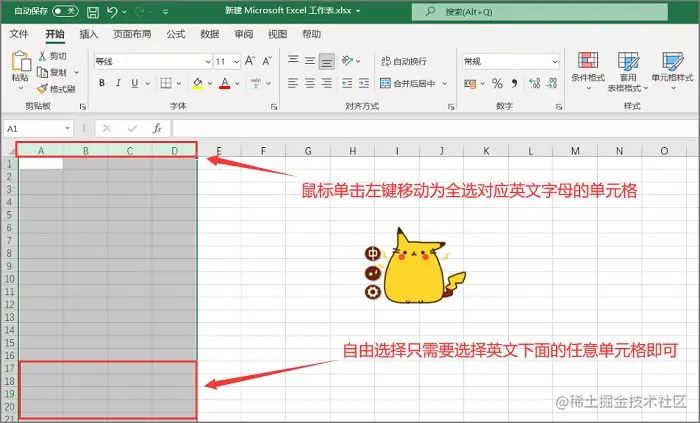Expand the Copy (复制) dropdown arrow
The width and height of the screenshot is (700, 423).
click(x=76, y=72)
